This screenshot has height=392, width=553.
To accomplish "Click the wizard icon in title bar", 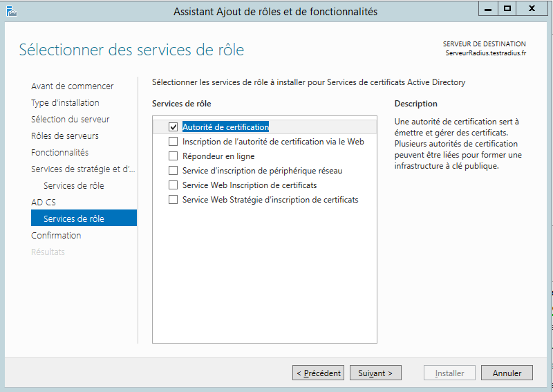I will (x=10, y=10).
